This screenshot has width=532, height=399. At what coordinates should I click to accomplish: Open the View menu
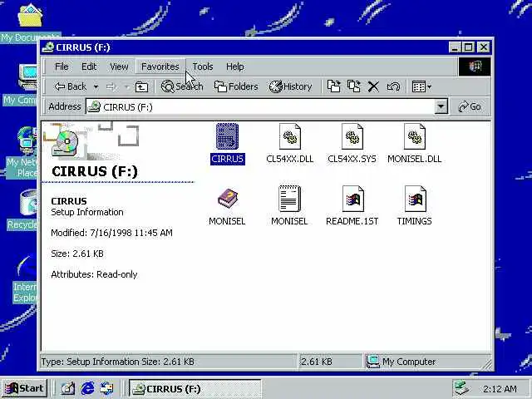coord(119,66)
